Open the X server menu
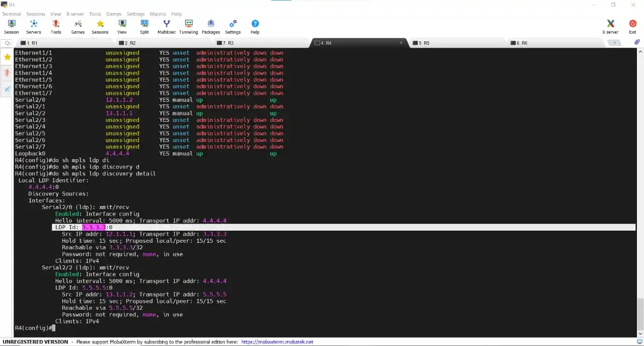 click(x=75, y=14)
